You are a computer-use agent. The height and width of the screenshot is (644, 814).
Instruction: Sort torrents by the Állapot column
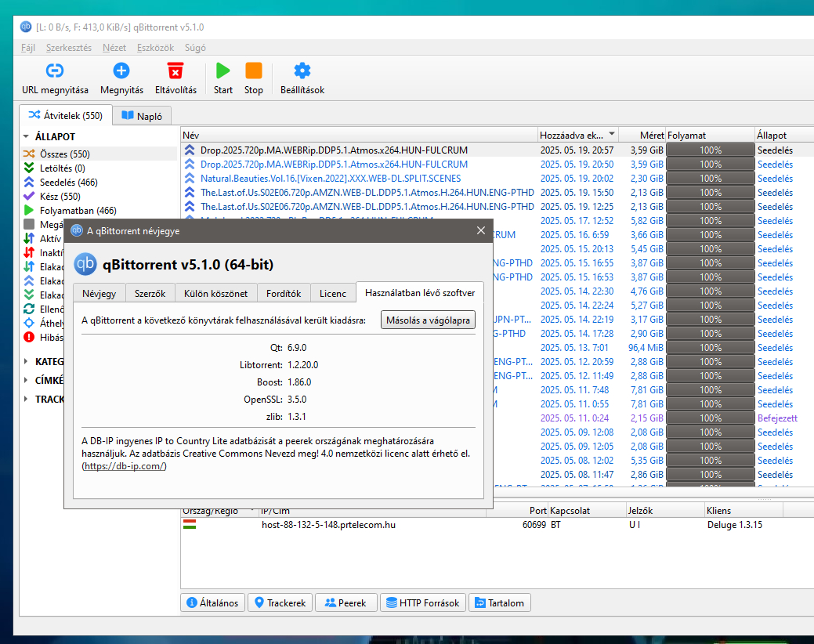point(784,135)
